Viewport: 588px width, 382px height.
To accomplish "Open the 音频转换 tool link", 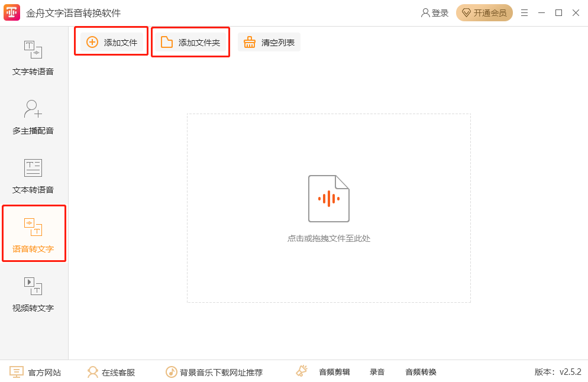I will pyautogui.click(x=421, y=372).
